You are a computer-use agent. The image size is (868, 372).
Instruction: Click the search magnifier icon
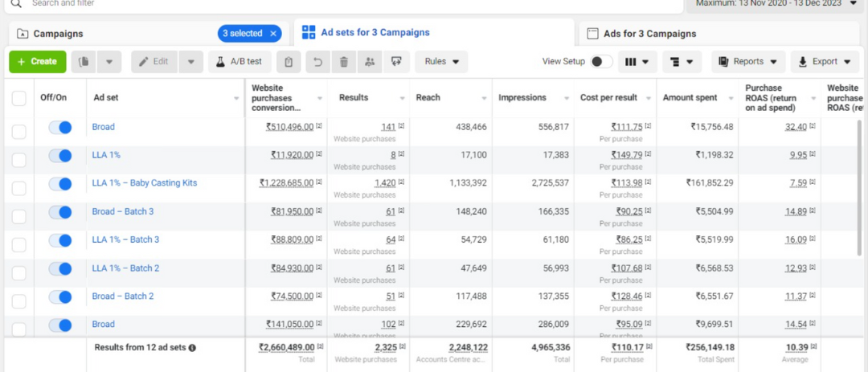coord(17,3)
